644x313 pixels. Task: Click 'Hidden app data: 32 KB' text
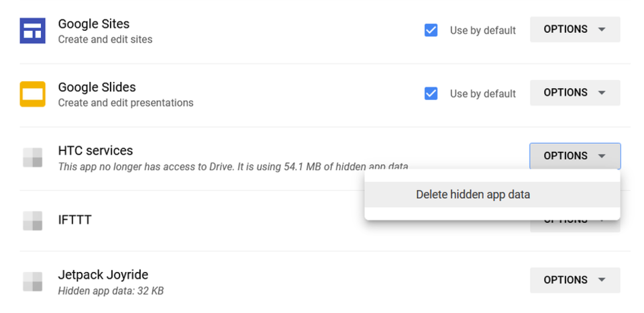point(111,292)
